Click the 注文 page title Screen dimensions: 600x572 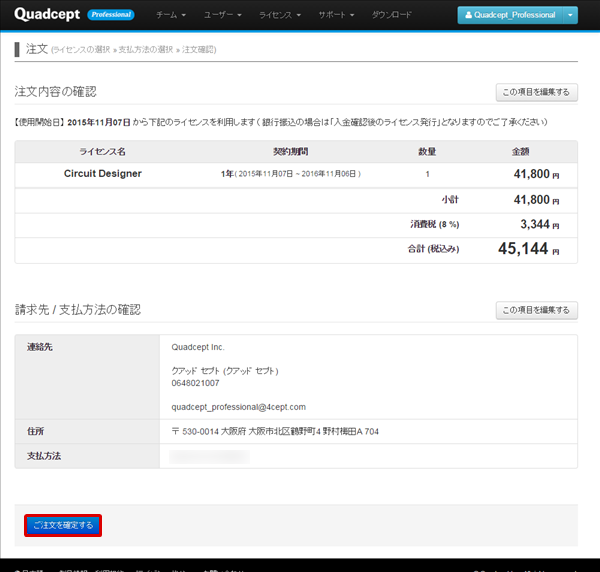click(x=37, y=49)
